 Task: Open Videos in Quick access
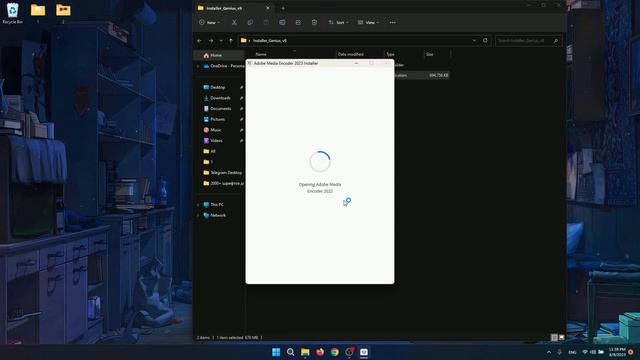pos(216,140)
